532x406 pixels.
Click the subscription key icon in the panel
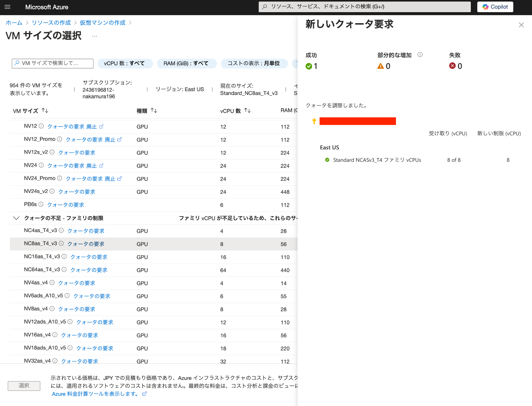[314, 121]
